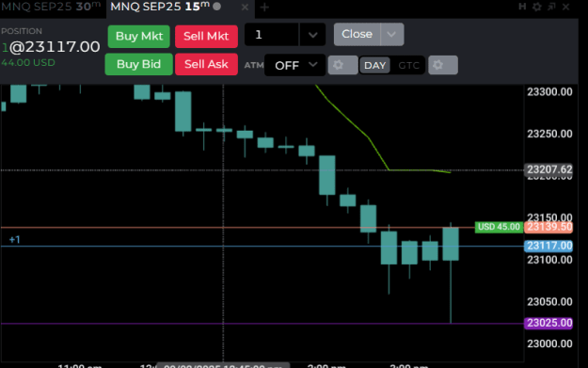Open ATM strategy settings gear
Screen dimensions: 588x368
(342, 65)
